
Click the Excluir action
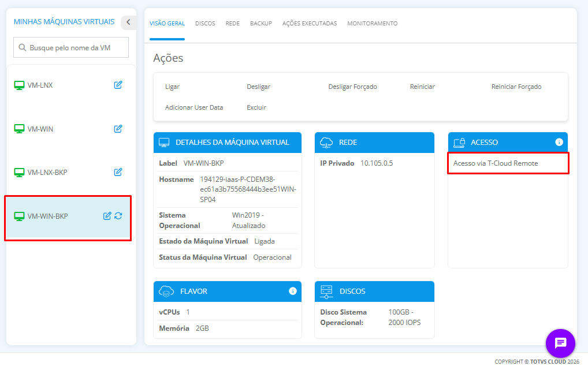coord(256,107)
